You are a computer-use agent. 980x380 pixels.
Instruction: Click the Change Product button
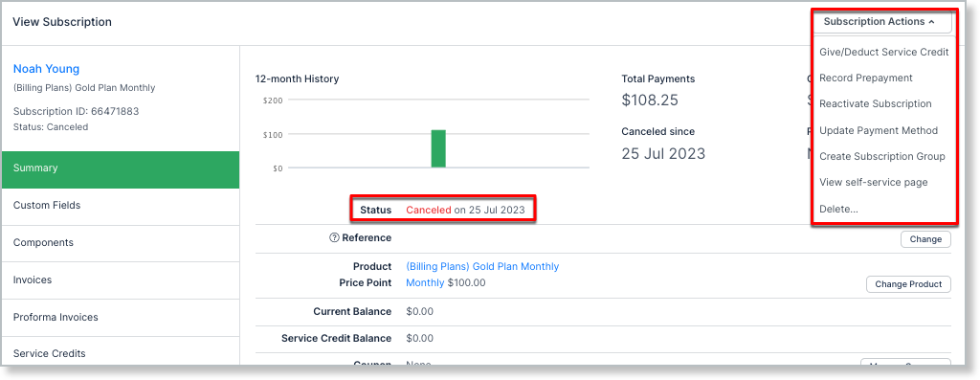click(908, 284)
